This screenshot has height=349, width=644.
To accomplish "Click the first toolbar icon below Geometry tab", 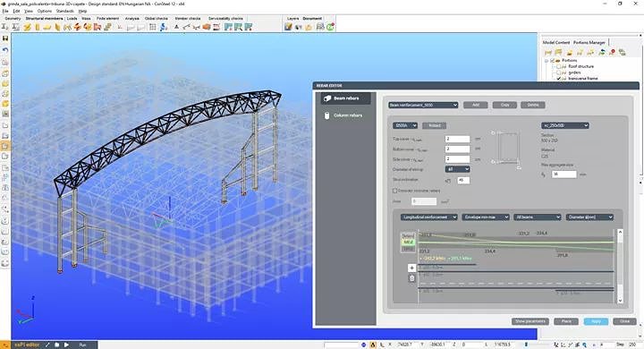I will click(5, 27).
